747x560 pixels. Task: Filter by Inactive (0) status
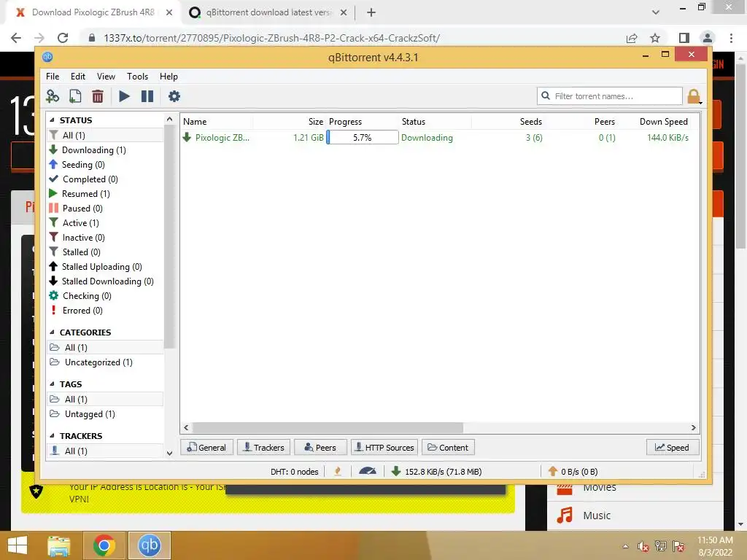(x=77, y=237)
